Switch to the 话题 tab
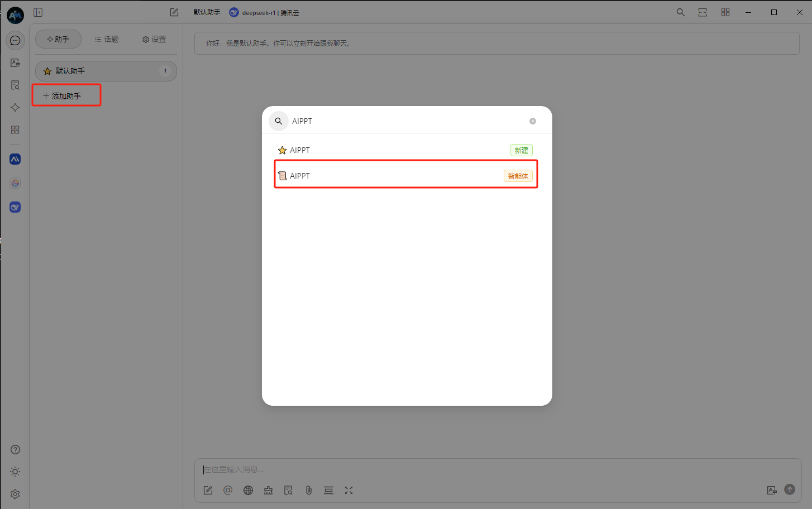 coord(107,39)
